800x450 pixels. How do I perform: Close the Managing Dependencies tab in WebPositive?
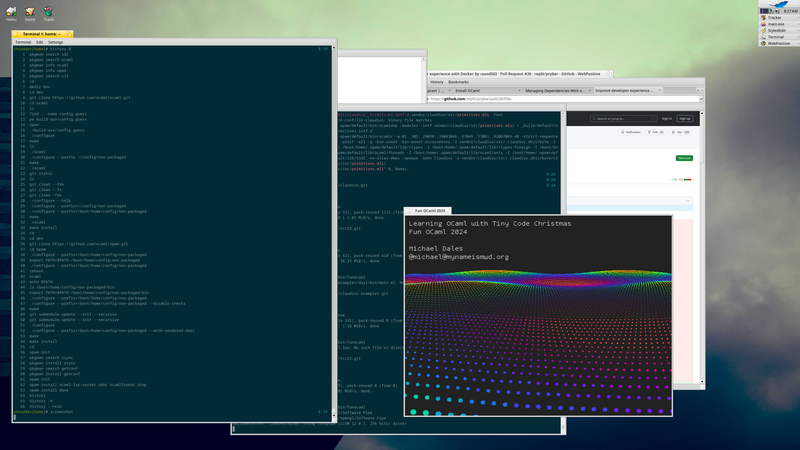tap(589, 91)
